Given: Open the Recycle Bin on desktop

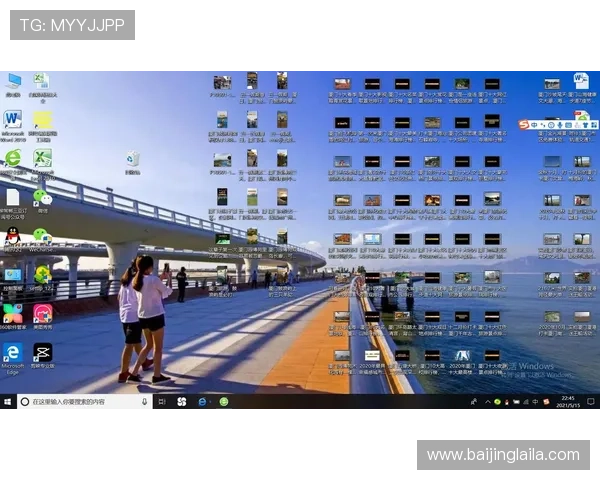Looking at the screenshot, I should pyautogui.click(x=132, y=159).
